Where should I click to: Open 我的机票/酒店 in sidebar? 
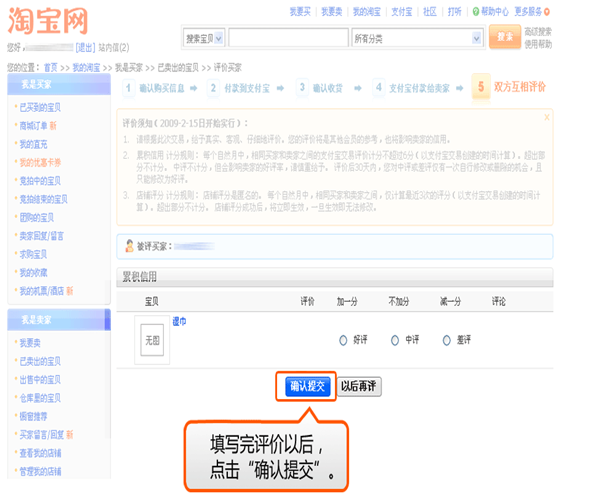[42, 291]
